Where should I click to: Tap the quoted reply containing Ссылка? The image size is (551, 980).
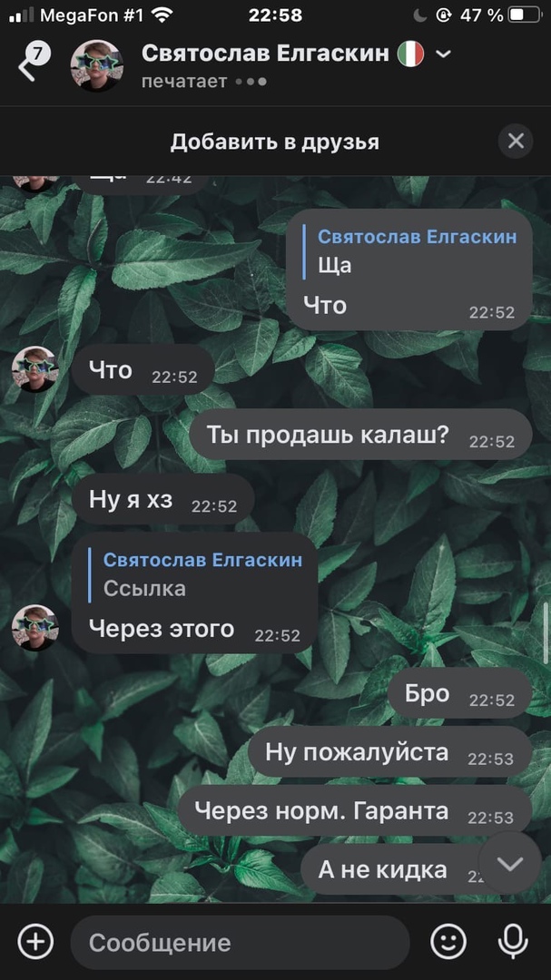(x=196, y=575)
